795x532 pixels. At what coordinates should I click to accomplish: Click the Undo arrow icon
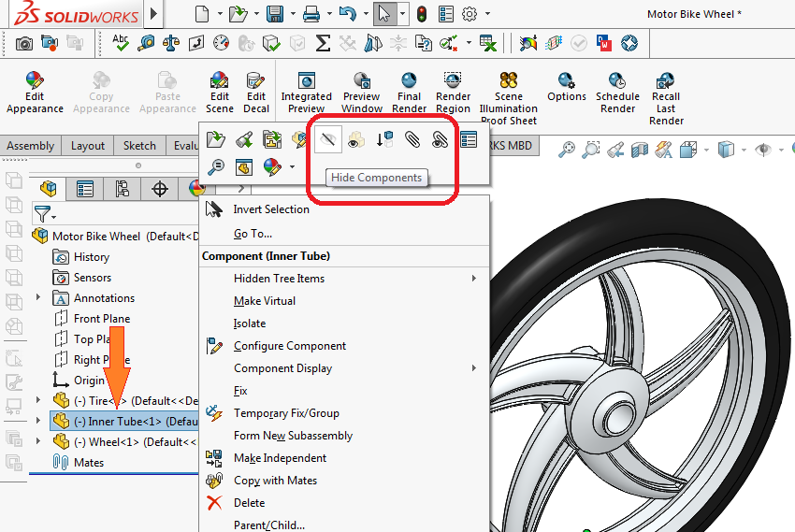[x=347, y=14]
